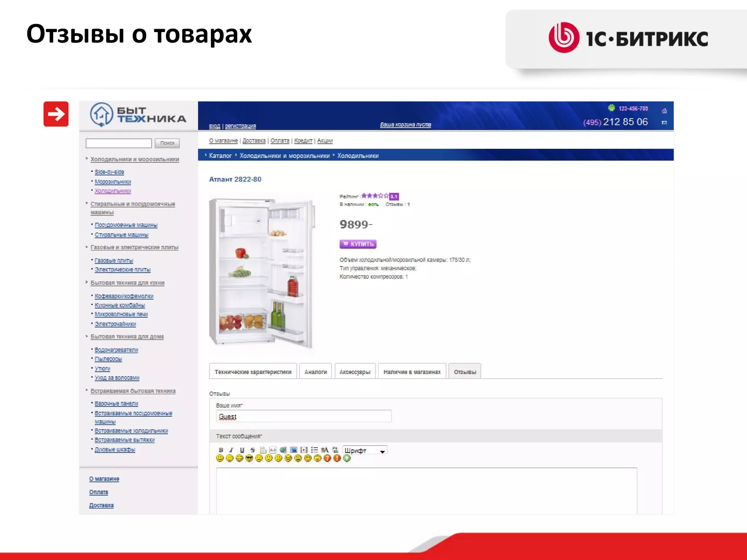747x560 pixels.
Task: Open Стиральные машины in sidebar
Action: (121, 234)
